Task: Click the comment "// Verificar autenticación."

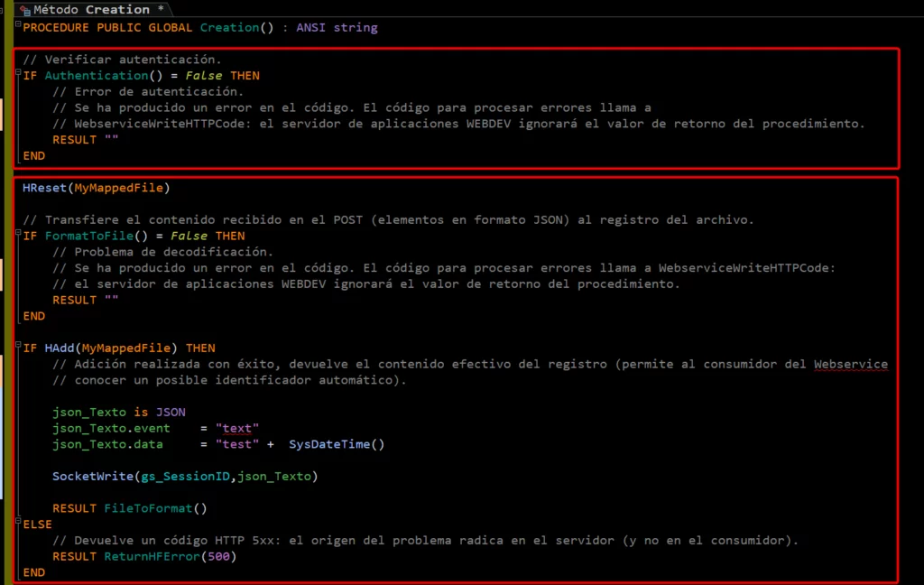Action: click(x=122, y=59)
